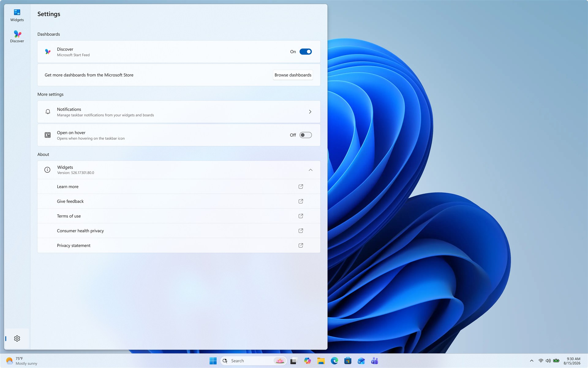Open Outlook from the taskbar

pyautogui.click(x=361, y=361)
